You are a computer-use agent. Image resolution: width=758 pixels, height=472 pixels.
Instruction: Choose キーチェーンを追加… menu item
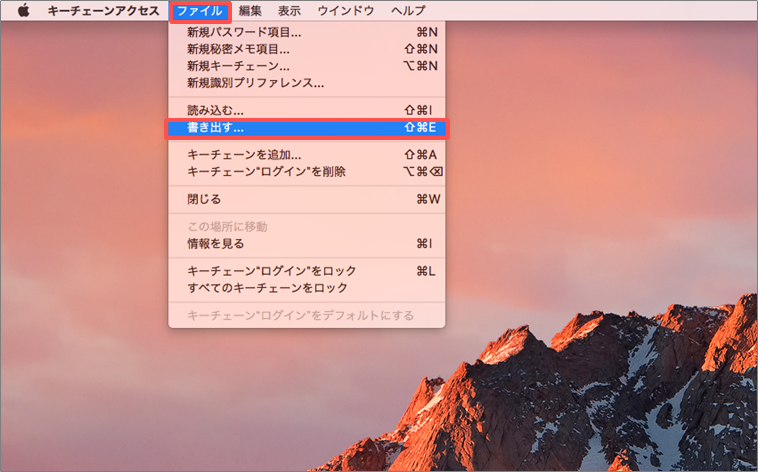click(306, 155)
